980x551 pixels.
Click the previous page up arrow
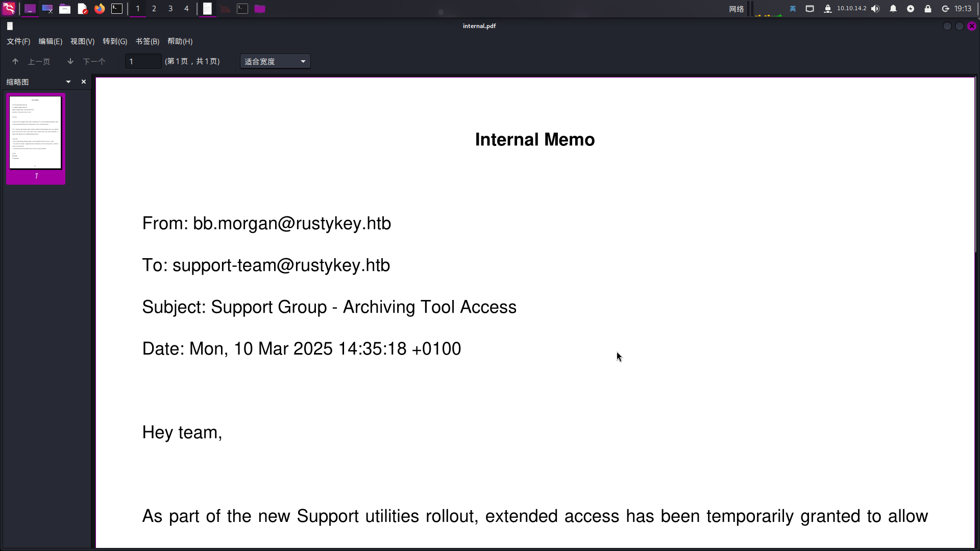[x=15, y=62]
